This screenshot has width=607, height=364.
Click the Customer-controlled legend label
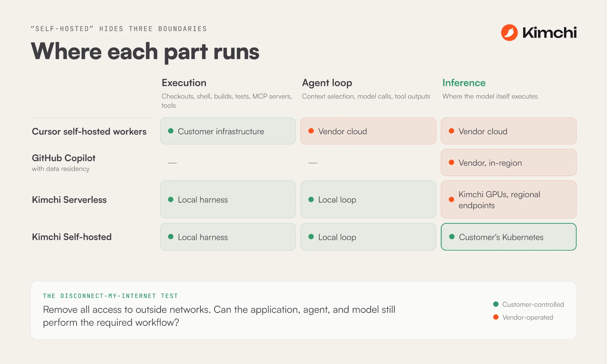[x=533, y=305]
